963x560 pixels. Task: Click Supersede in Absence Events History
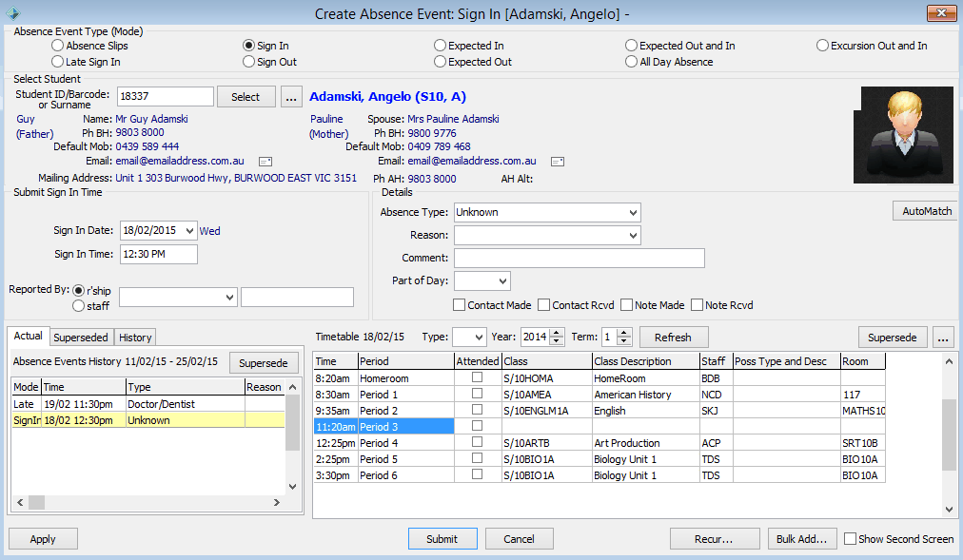pos(264,363)
